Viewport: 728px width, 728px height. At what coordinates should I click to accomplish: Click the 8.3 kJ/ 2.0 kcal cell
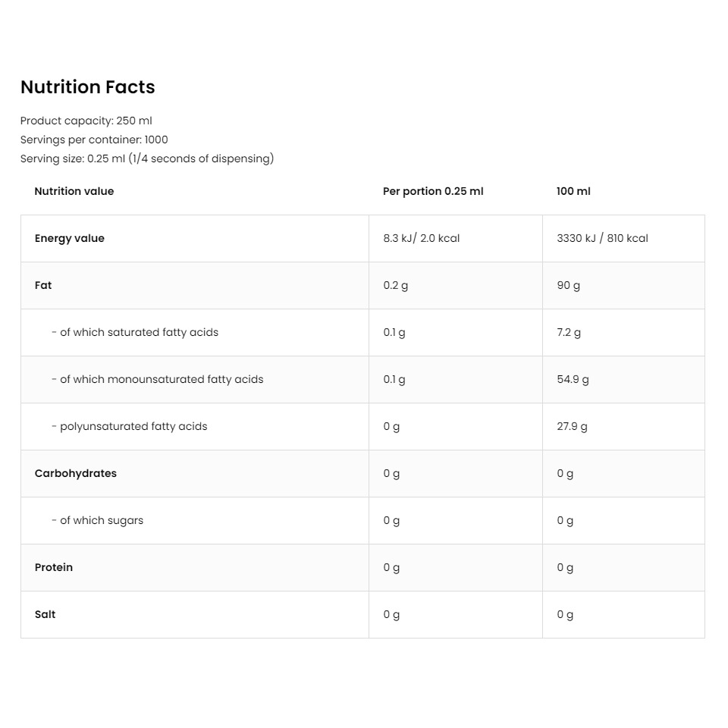click(x=422, y=238)
